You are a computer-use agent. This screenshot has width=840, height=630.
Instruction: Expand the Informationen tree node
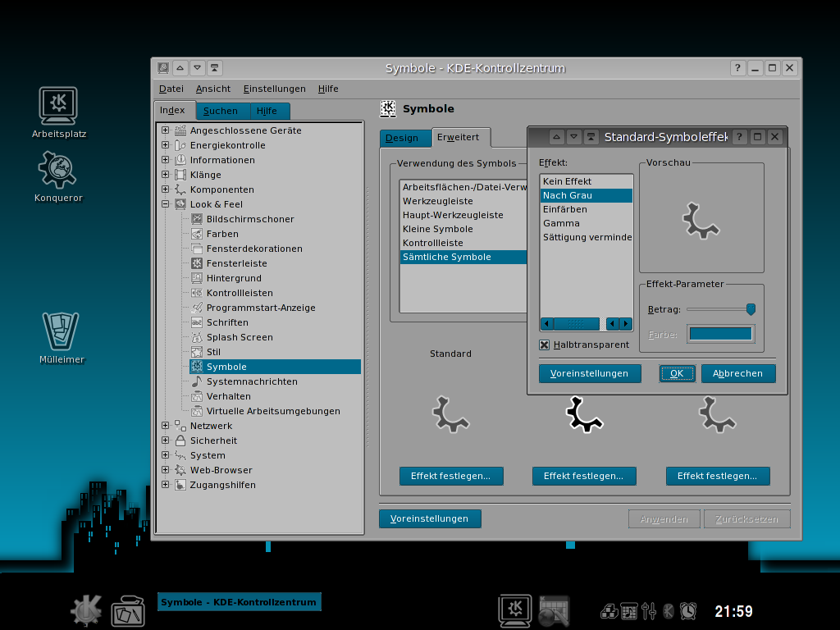pyautogui.click(x=166, y=160)
